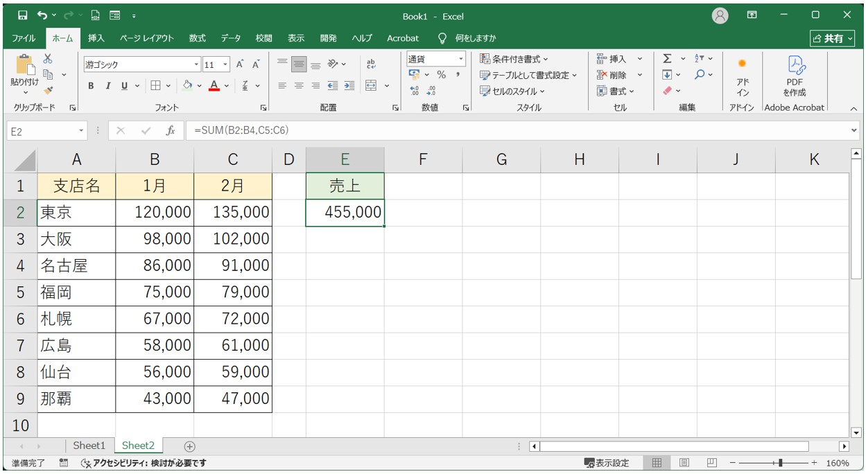The image size is (868, 474).
Task: Toggle Underline formatting
Action: pyautogui.click(x=125, y=86)
